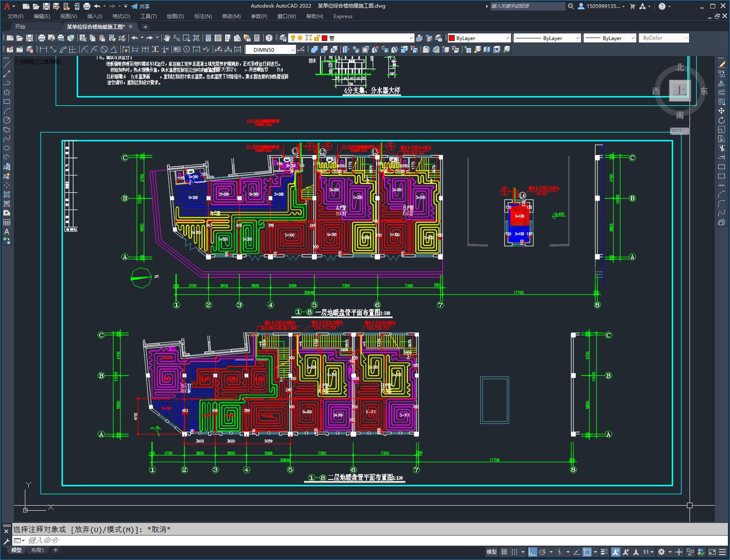Choose the Diameter dimension tool
Viewport: 730px width, 560px height.
[104, 49]
